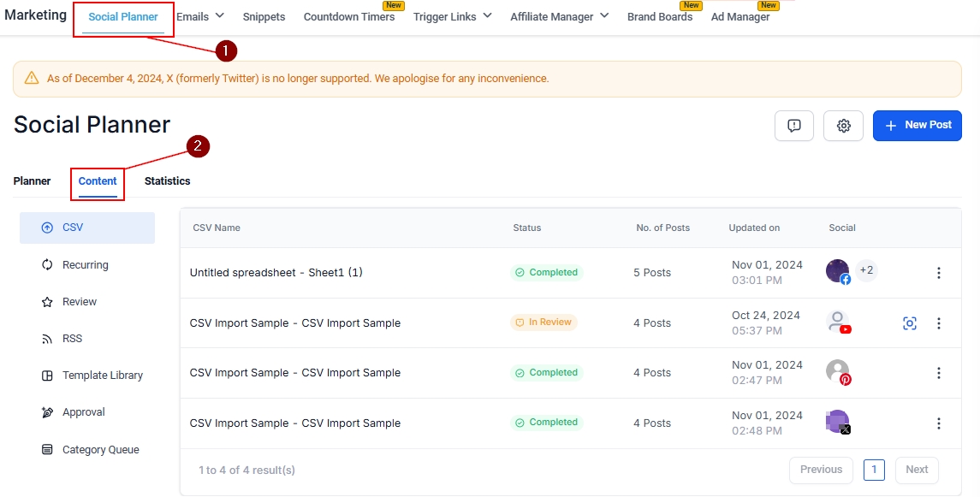This screenshot has width=980, height=497.
Task: Click the New Post button
Action: pyautogui.click(x=917, y=126)
